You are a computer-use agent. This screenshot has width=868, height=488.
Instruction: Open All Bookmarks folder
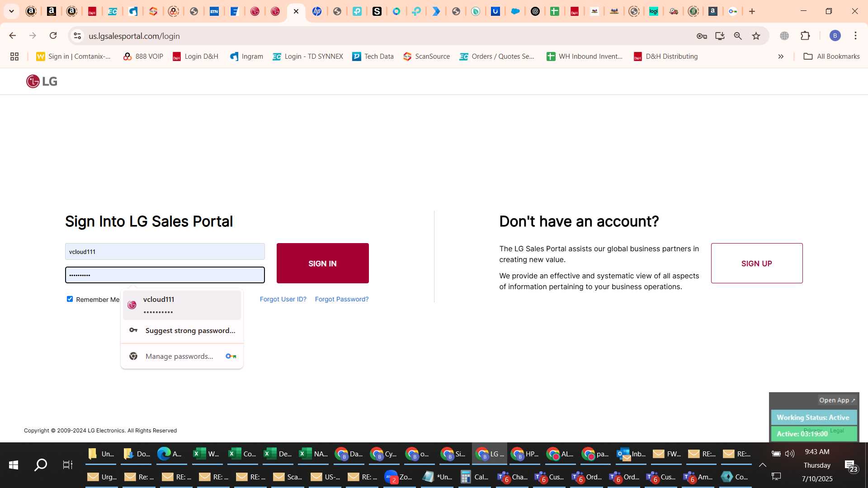[831, 56]
